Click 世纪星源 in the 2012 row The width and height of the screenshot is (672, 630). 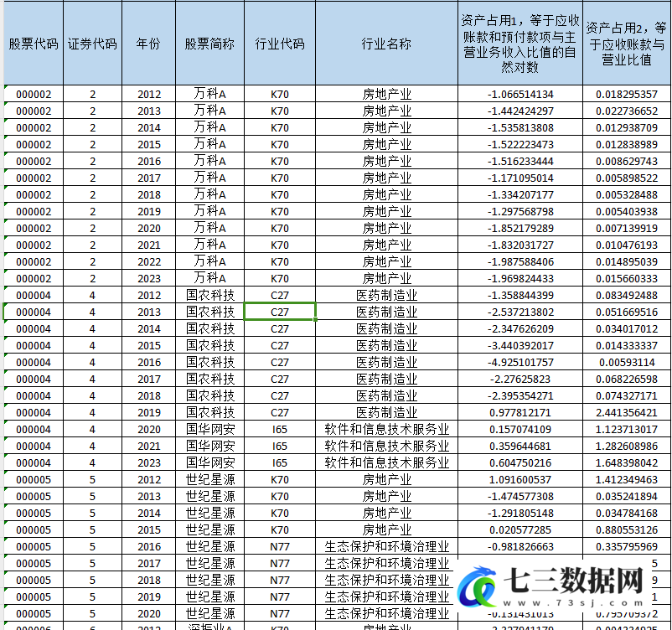209,479
